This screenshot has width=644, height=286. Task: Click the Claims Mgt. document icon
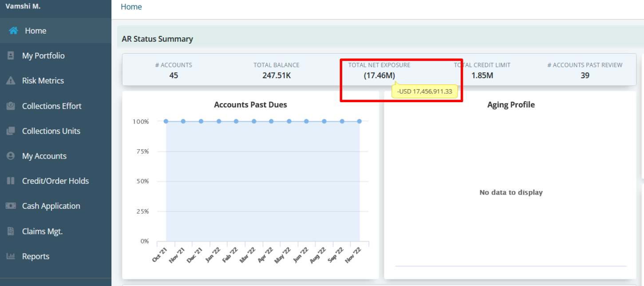tap(11, 231)
